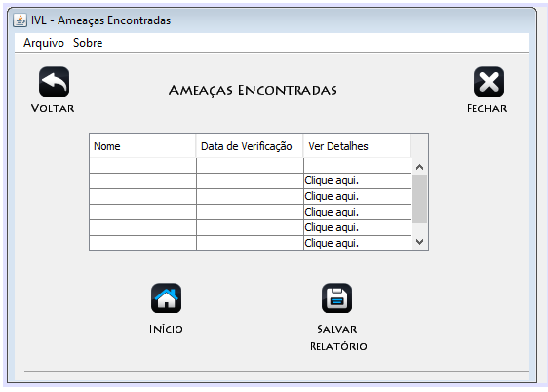This screenshot has height=392, width=548.
Task: Click the Voltar back arrow icon
Action: [x=55, y=82]
